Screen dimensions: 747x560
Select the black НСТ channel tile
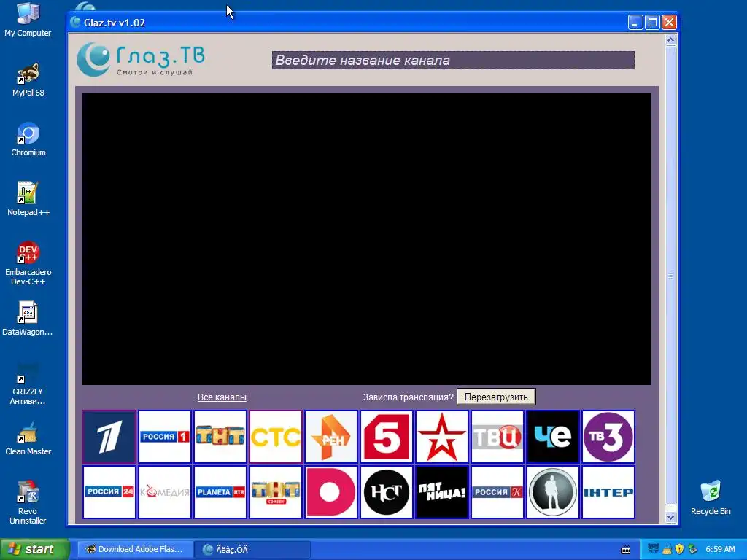pos(387,492)
